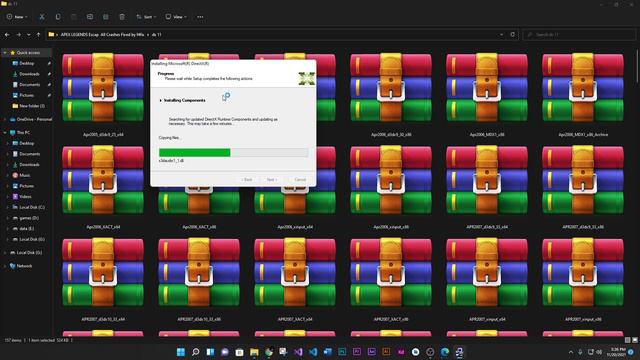Expand the Installing Components step arrow
Screen dimensions: 640x360
[160, 100]
